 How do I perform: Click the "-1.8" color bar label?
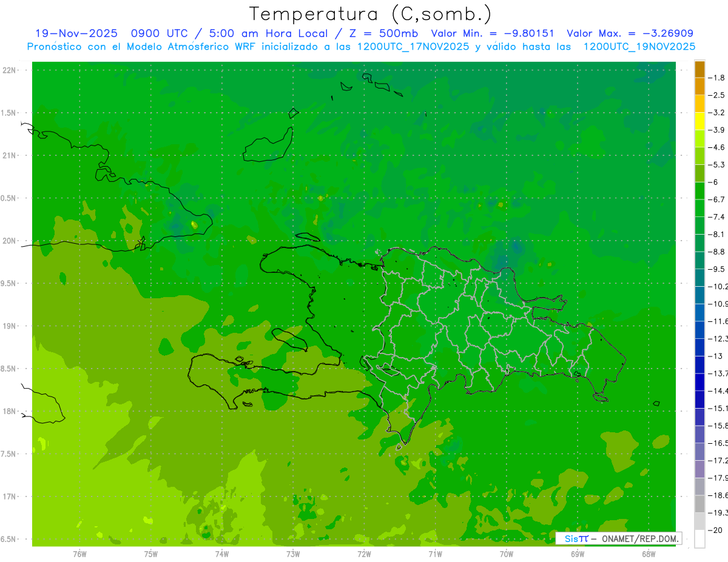[717, 78]
